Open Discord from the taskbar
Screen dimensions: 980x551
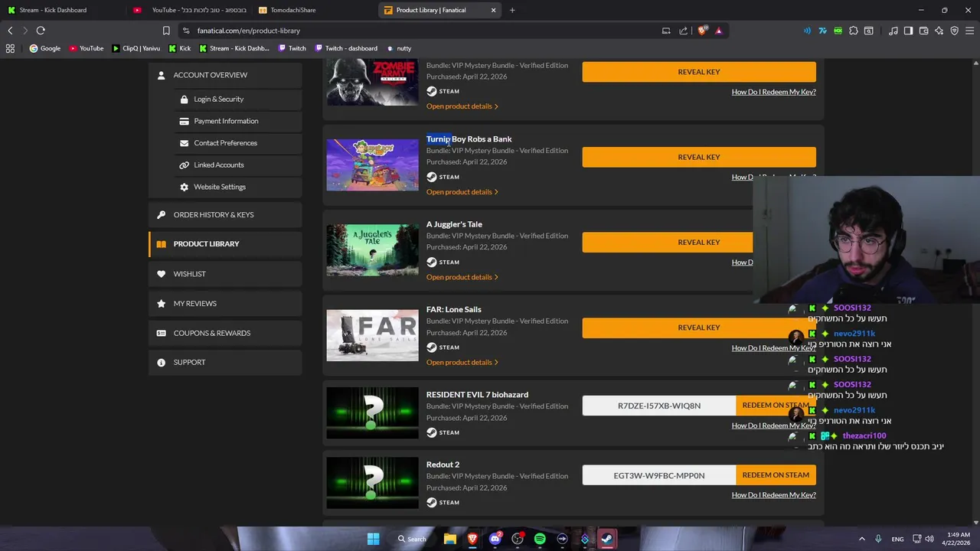[495, 539]
